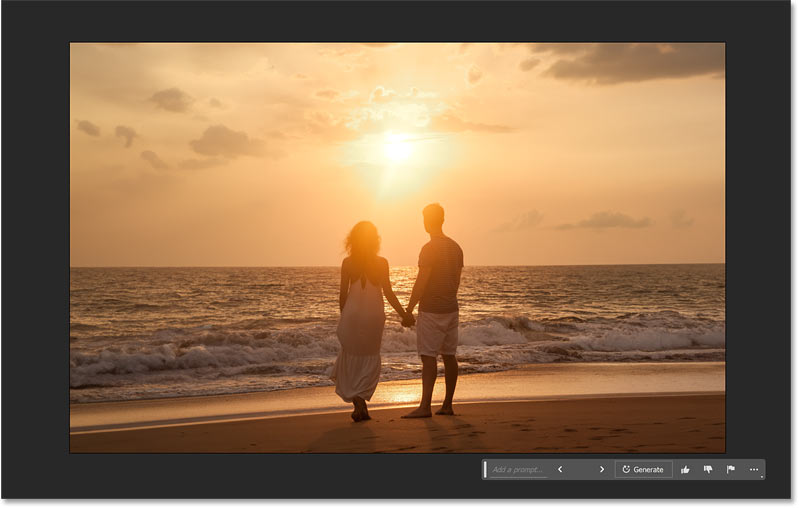Viewport: 799px width, 508px height.
Task: Open the three-dot more options menu
Action: click(x=754, y=470)
